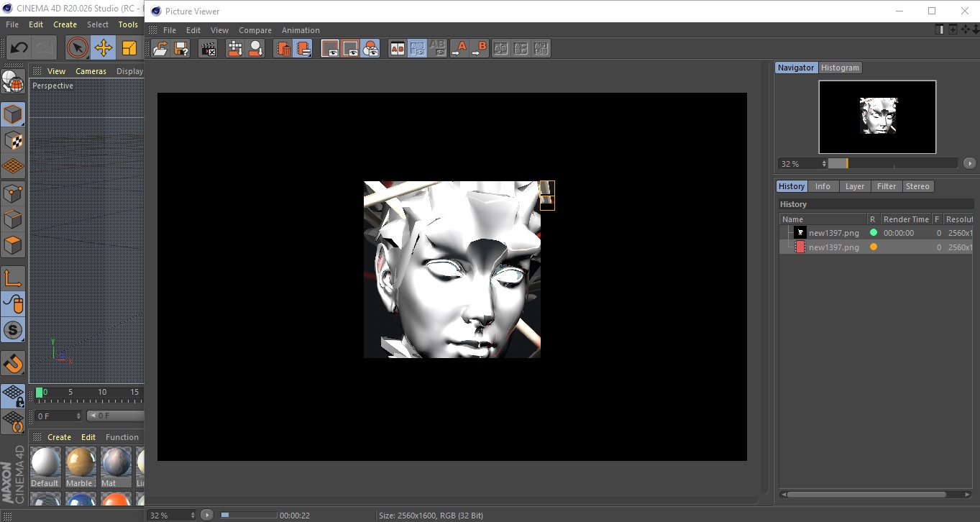Click the Set as B icon
The image size is (980, 522).
[x=479, y=49]
